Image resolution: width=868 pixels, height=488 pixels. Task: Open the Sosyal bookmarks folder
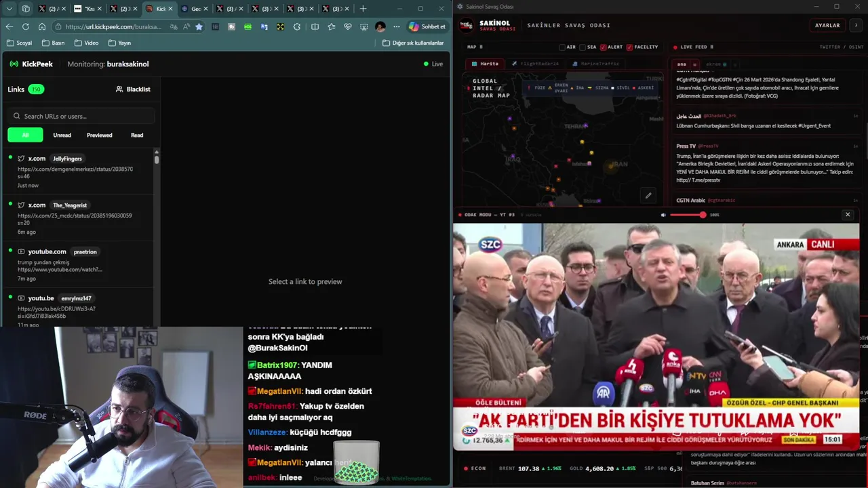click(x=19, y=43)
